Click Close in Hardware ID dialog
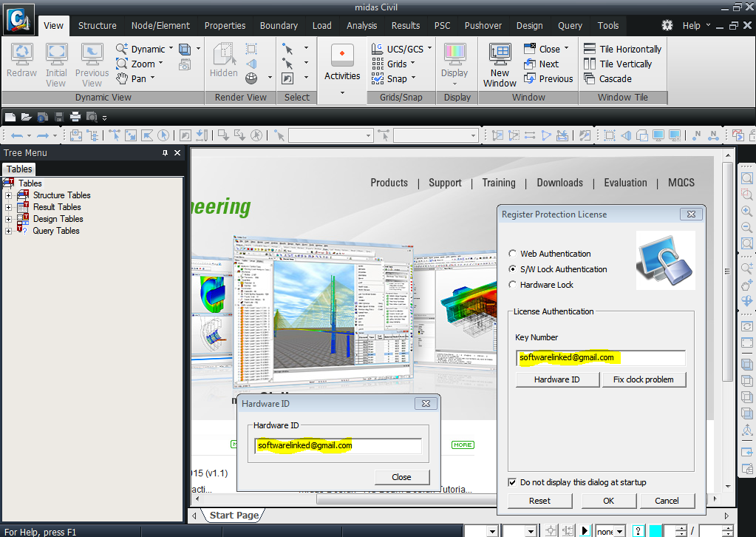Viewport: 756px width, 537px height. [x=401, y=477]
